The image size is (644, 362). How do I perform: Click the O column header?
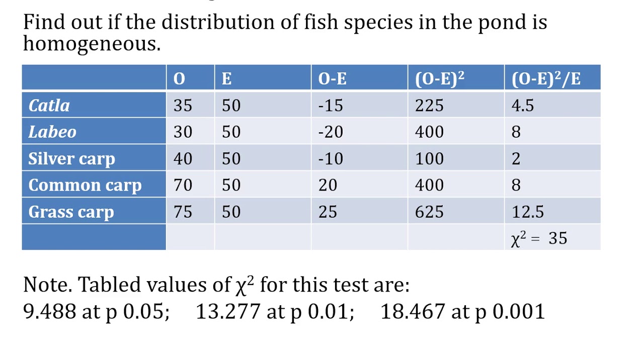click(x=179, y=79)
